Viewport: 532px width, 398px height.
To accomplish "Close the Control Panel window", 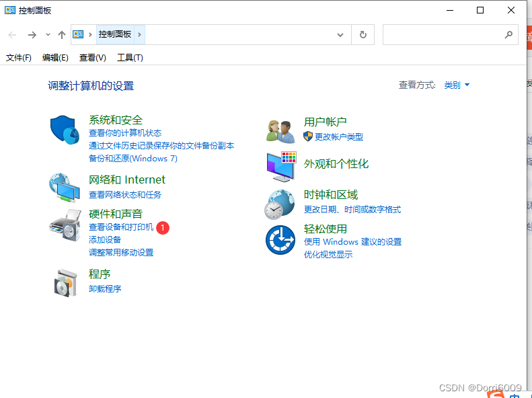I will (x=511, y=10).
